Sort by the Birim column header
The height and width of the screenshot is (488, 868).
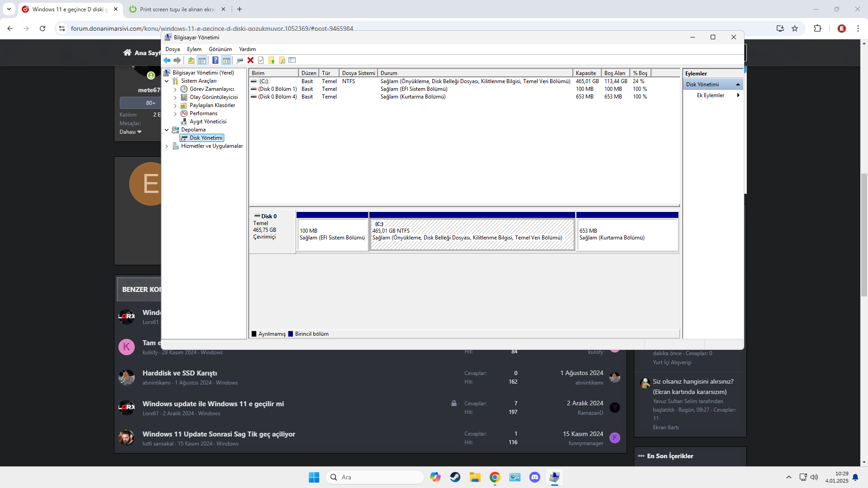pyautogui.click(x=274, y=73)
